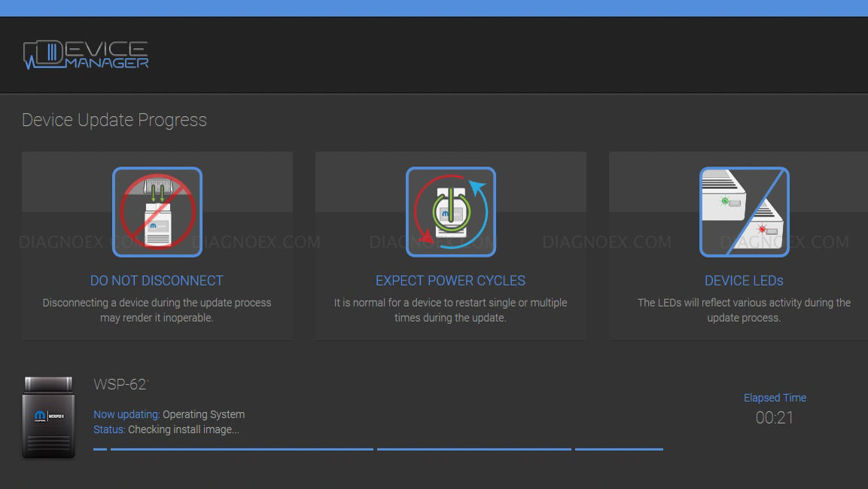Image resolution: width=868 pixels, height=489 pixels.
Task: Click the Do Not Disconnect warning icon
Action: point(157,212)
